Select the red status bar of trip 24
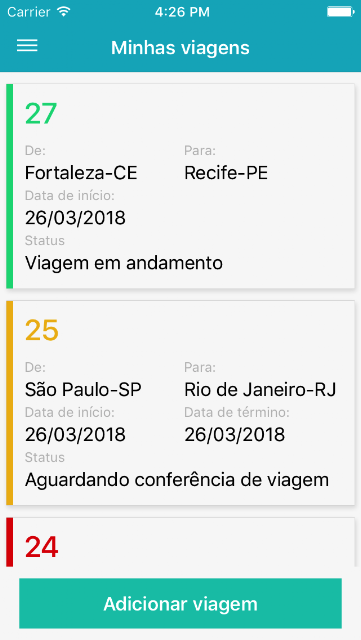 click(x=9, y=542)
